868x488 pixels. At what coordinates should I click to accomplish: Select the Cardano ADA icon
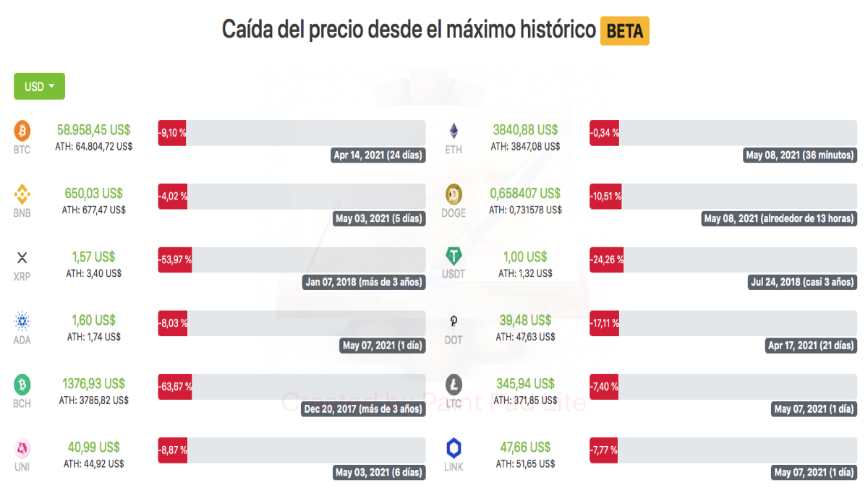[22, 322]
